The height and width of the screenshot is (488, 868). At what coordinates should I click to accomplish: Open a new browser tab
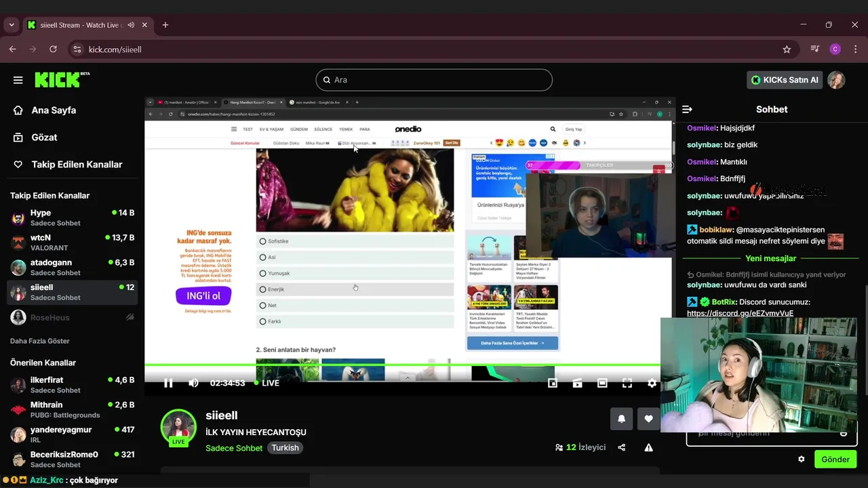point(165,25)
